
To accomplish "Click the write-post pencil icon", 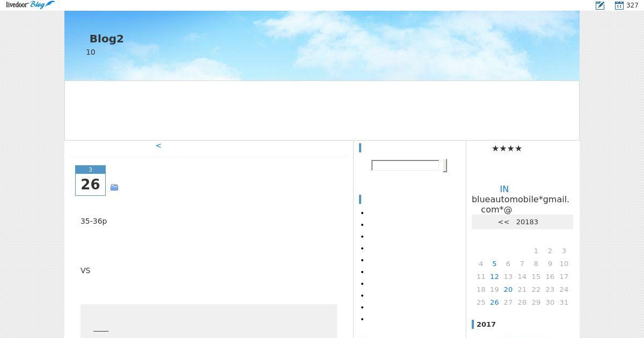I will 600,5.
